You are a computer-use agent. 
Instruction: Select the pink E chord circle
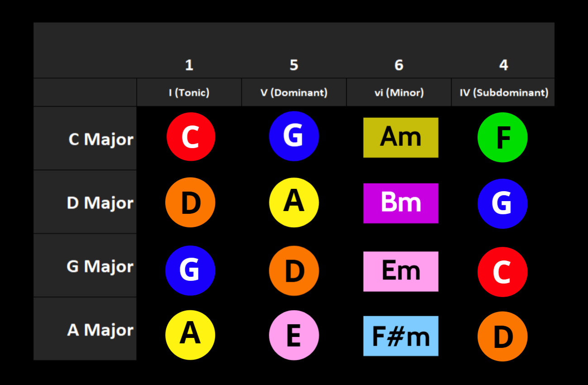[294, 335]
